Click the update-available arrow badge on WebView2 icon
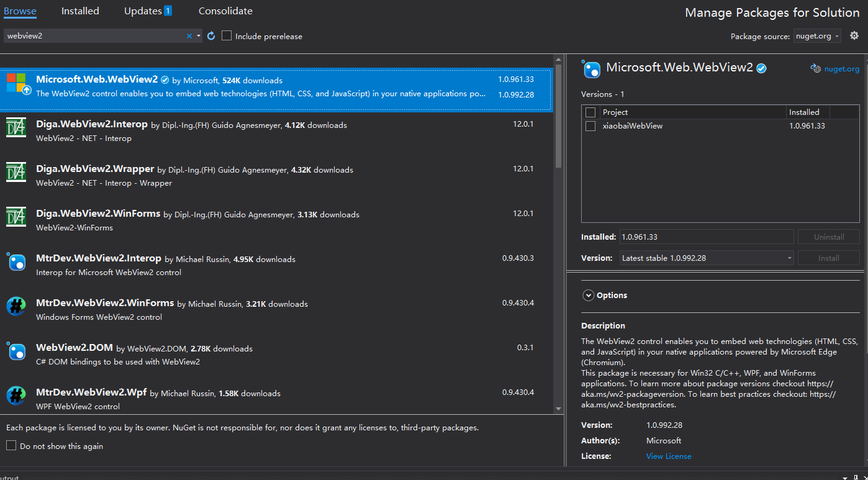 click(x=27, y=90)
